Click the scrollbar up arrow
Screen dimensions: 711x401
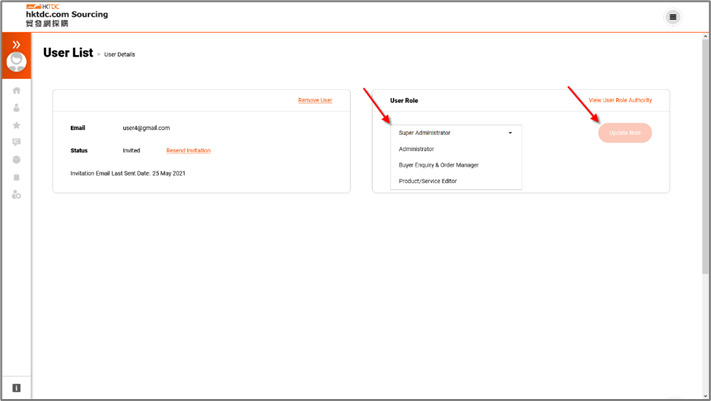(x=705, y=36)
